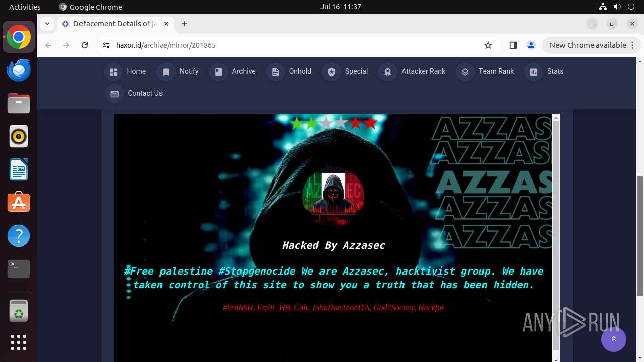Open Terminal from the dock
This screenshot has height=362, width=644.
tap(19, 269)
